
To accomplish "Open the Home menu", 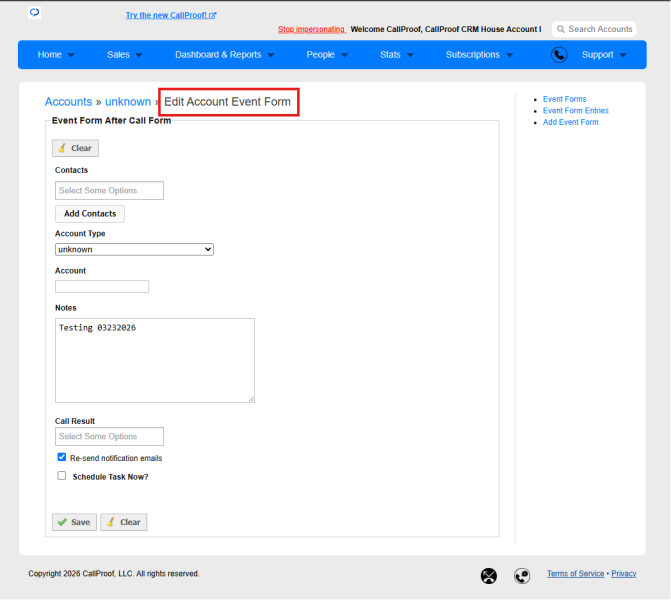I will 50,55.
